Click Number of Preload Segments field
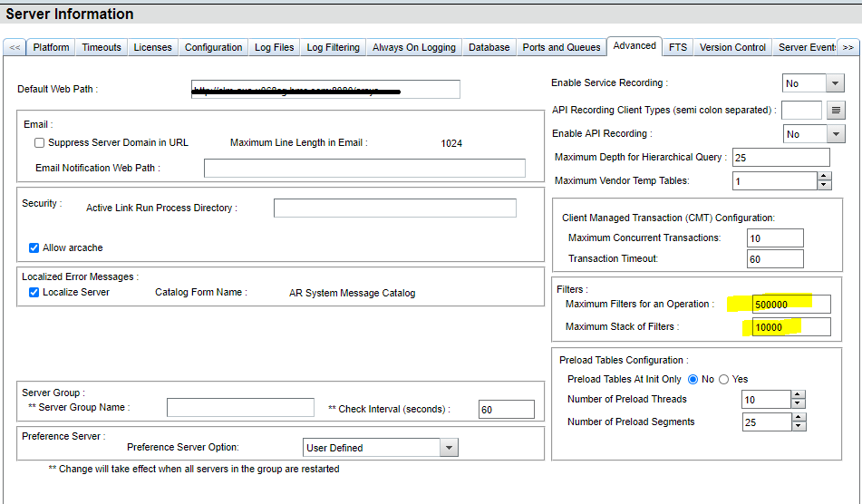 coord(768,422)
